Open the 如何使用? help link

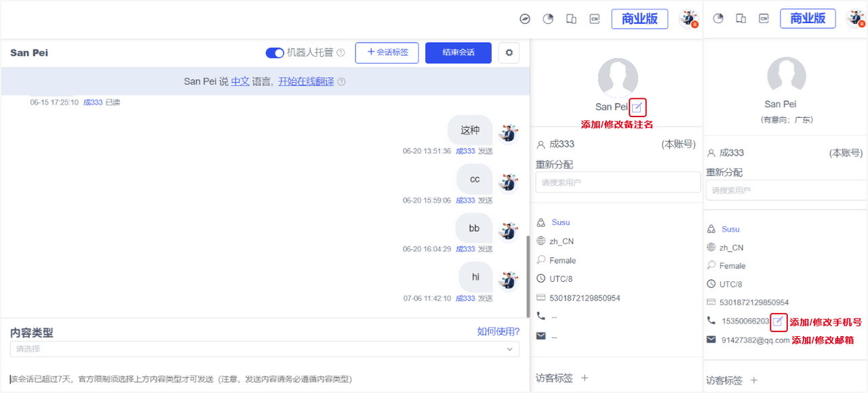point(498,331)
